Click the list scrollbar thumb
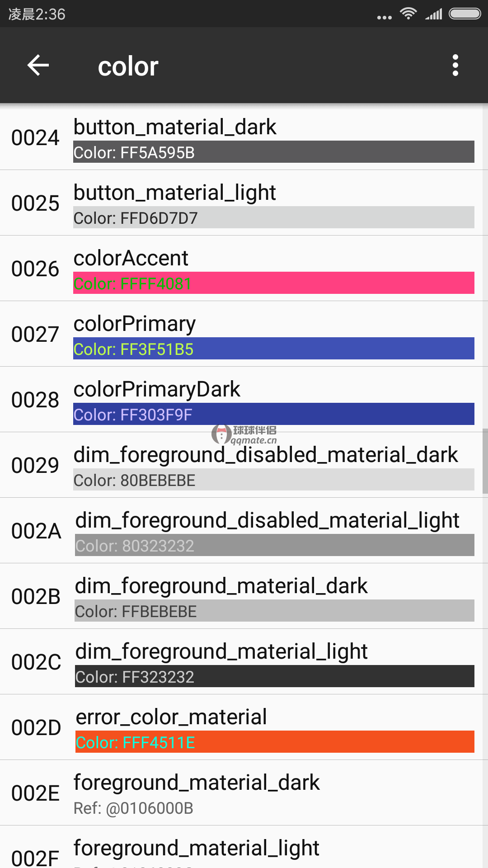 coord(485,461)
